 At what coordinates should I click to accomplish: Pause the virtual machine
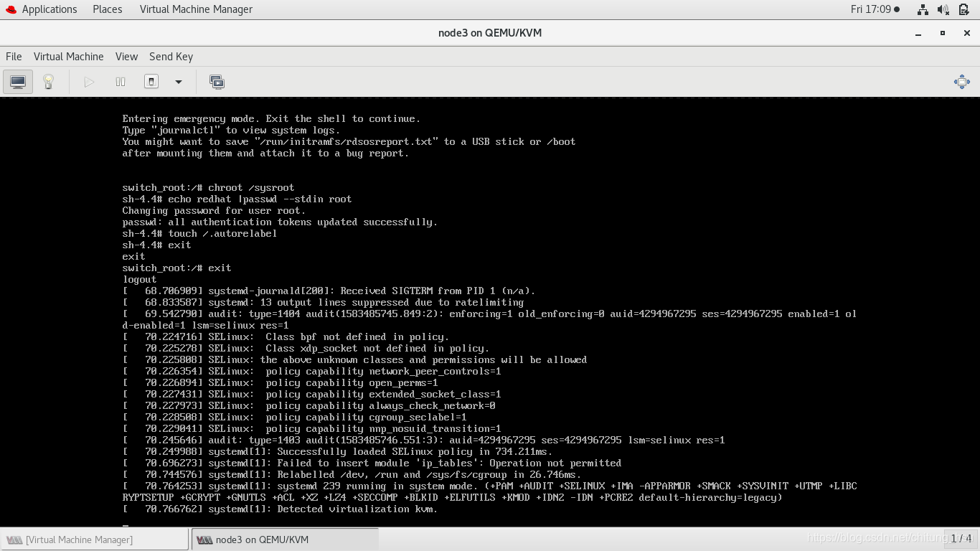tap(121, 82)
